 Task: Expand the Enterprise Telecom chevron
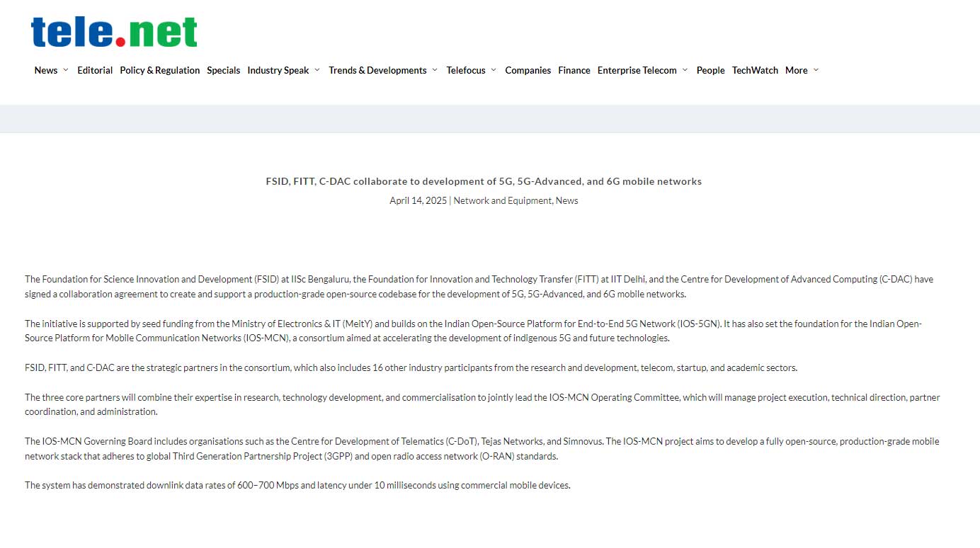pos(685,70)
